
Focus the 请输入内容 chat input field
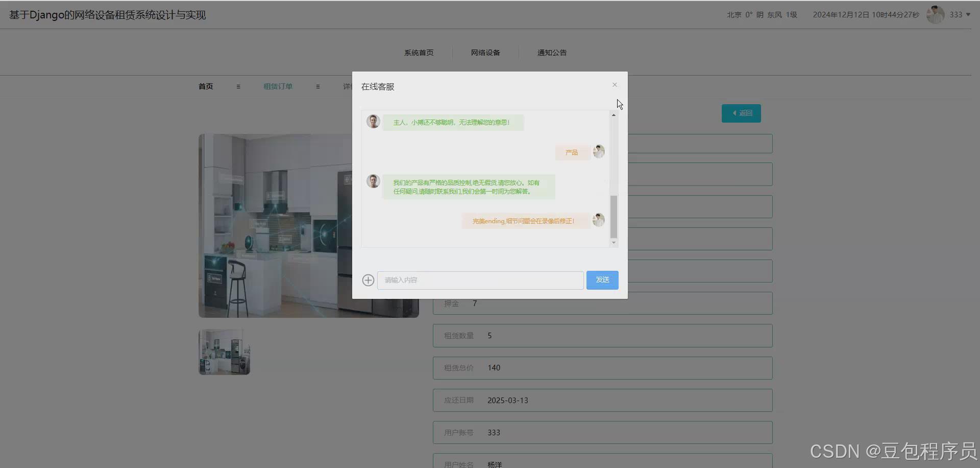[480, 280]
